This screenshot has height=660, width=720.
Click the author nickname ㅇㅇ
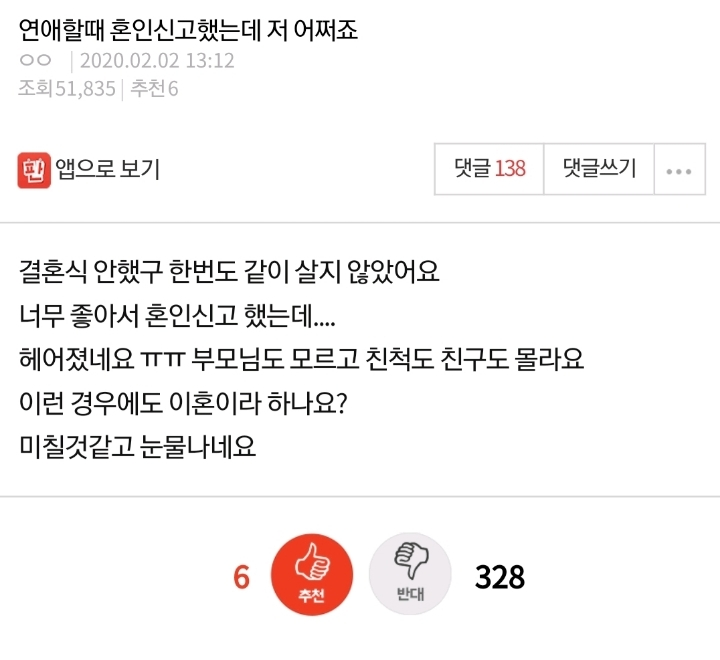coord(36,61)
